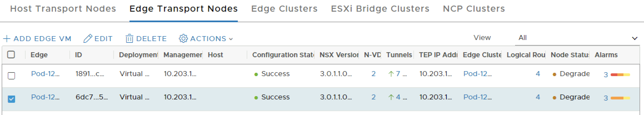Image resolution: width=644 pixels, height=115 pixels.
Task: Click the Actions gear icon
Action: click(183, 39)
